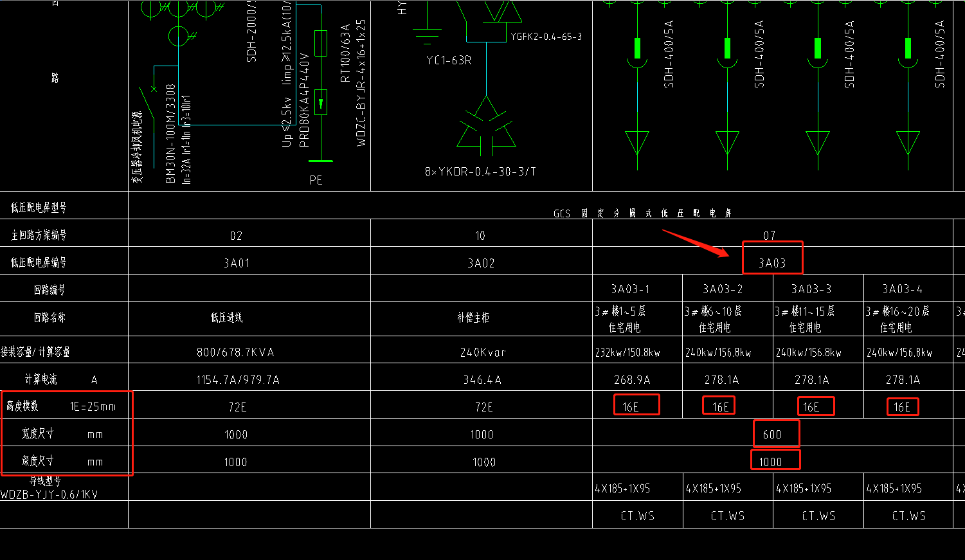Select the PRD80KA4P440V surge protector label
The width and height of the screenshot is (965, 560).
coord(305,100)
